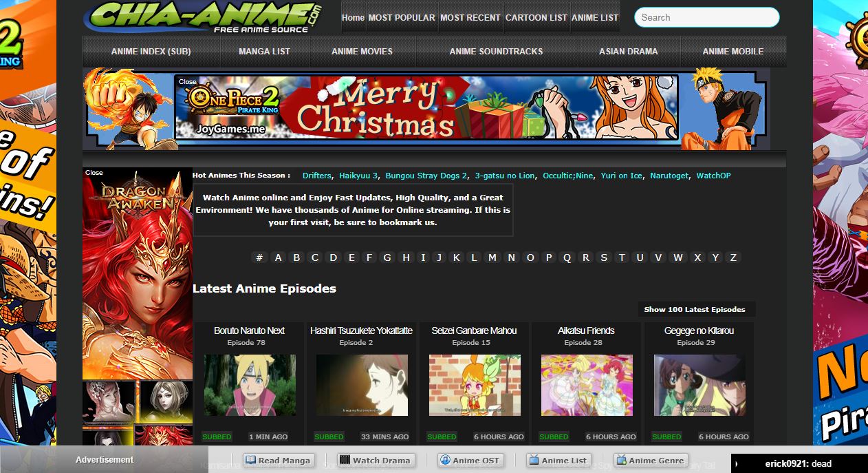Open the Gegege no Kitarou episode thumbnail
Screen dimensions: 868x473
pyautogui.click(x=699, y=385)
